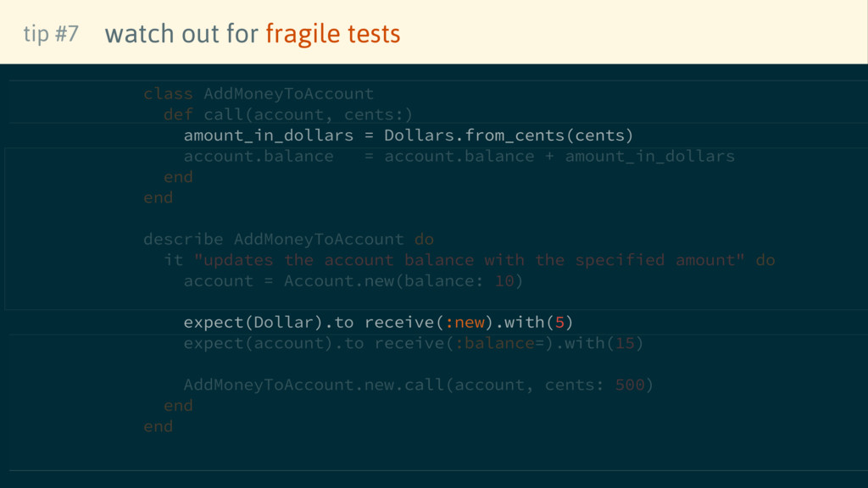Click the "def call(account, cents:)" line
Image resolution: width=868 pixels, height=488 pixels.
[288, 114]
